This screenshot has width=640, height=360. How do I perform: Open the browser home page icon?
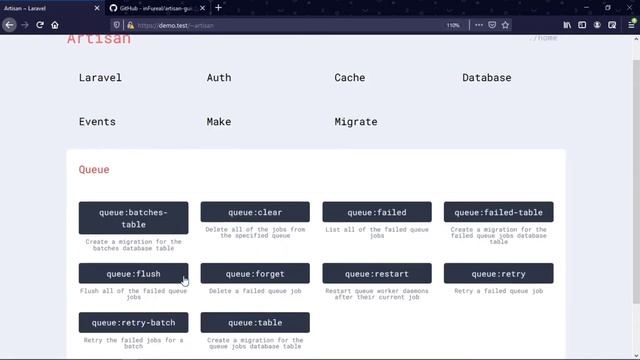coord(55,25)
